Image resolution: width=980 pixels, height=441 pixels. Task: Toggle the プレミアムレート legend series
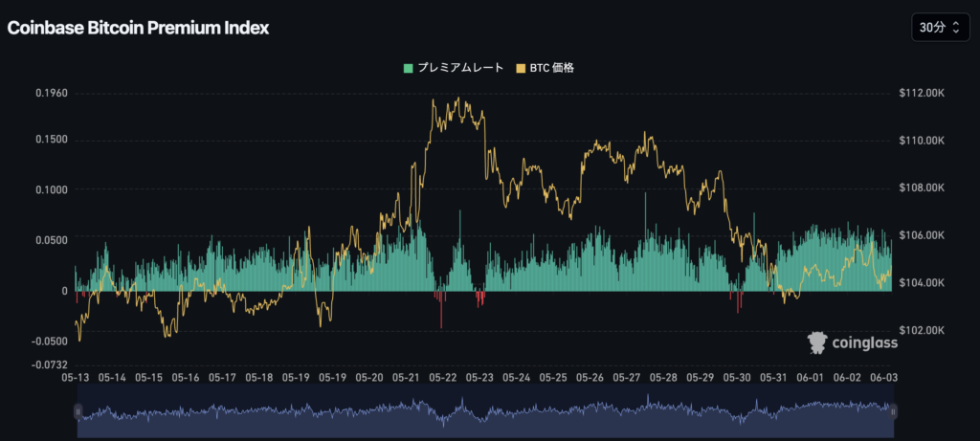(453, 68)
